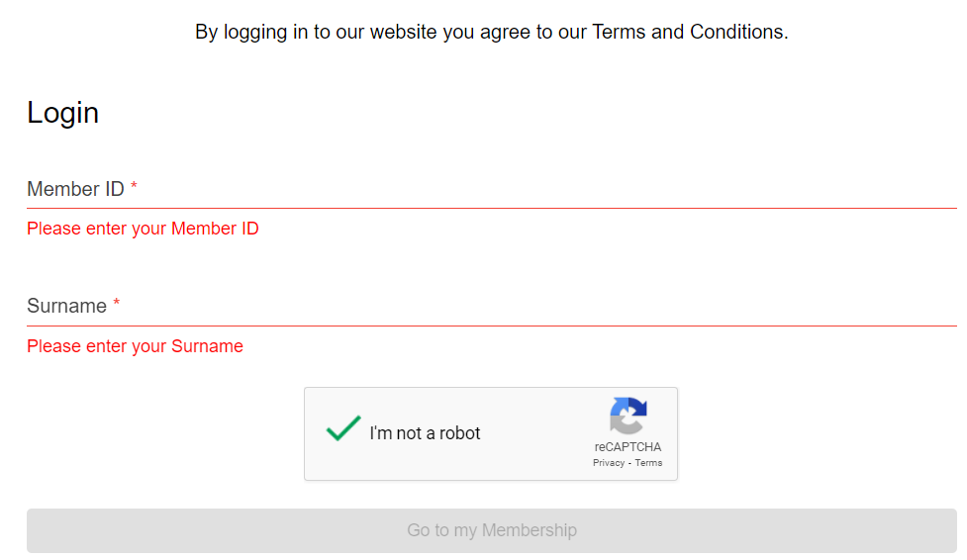Click the "Please enter your Surname" error
Image resolution: width=967 pixels, height=560 pixels.
click(135, 346)
